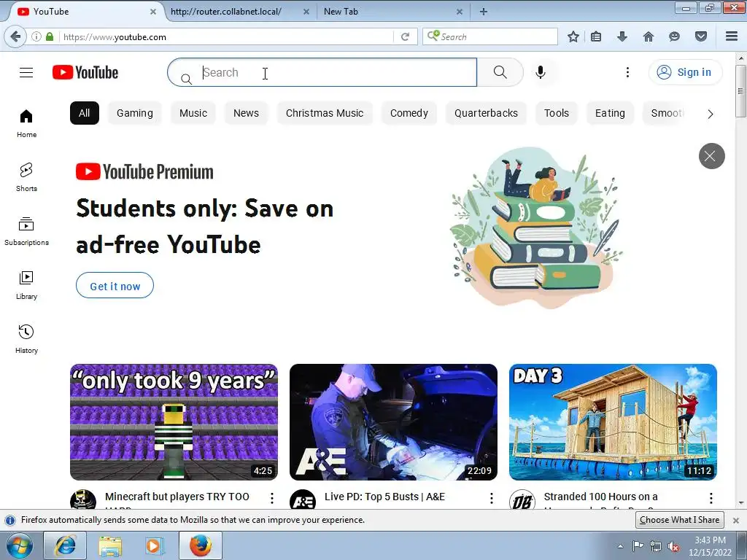Screen dimensions: 747x560
Task: Click the address bar URL
Action: click(115, 37)
